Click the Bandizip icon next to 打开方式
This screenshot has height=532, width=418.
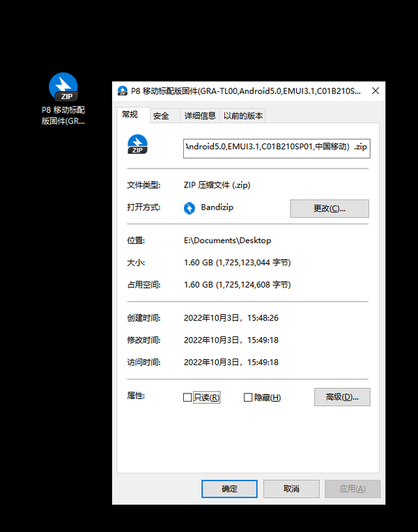tap(189, 208)
